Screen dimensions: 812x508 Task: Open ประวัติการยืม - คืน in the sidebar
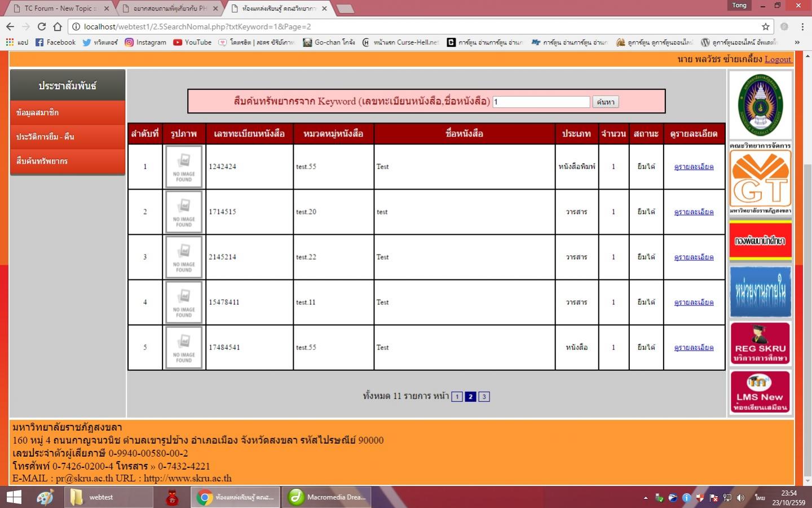point(67,137)
